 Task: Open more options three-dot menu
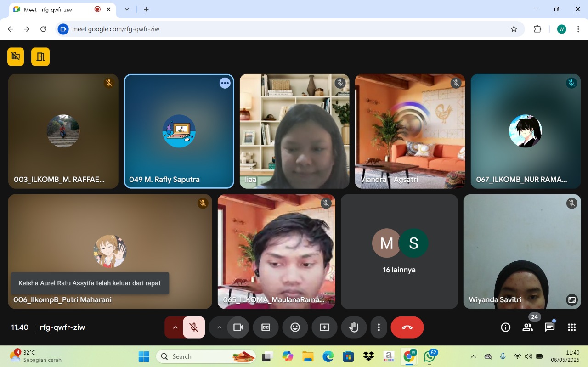(379, 327)
